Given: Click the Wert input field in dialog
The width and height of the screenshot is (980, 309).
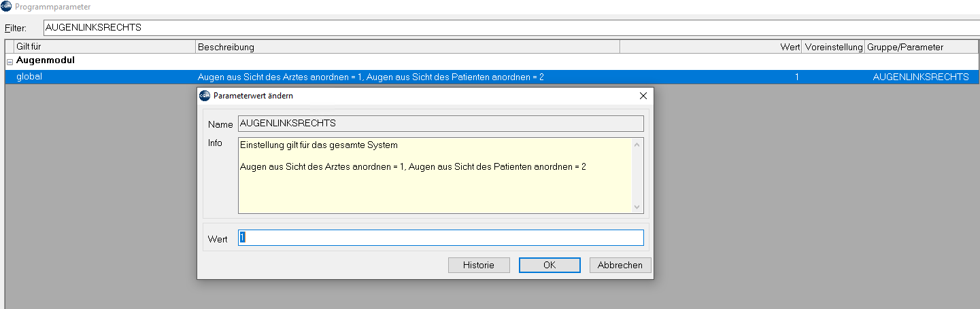Looking at the screenshot, I should pos(441,238).
